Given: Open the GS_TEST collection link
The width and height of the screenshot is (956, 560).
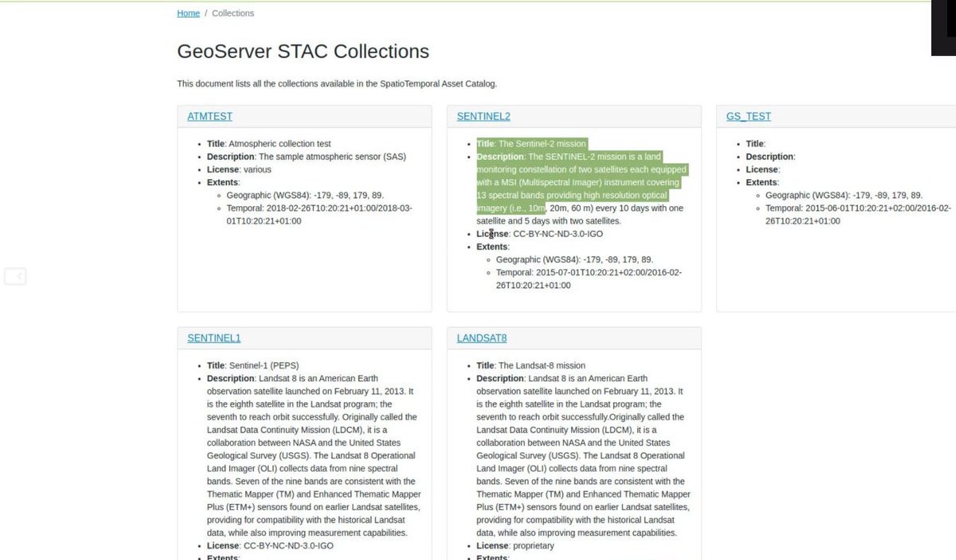Looking at the screenshot, I should (749, 116).
